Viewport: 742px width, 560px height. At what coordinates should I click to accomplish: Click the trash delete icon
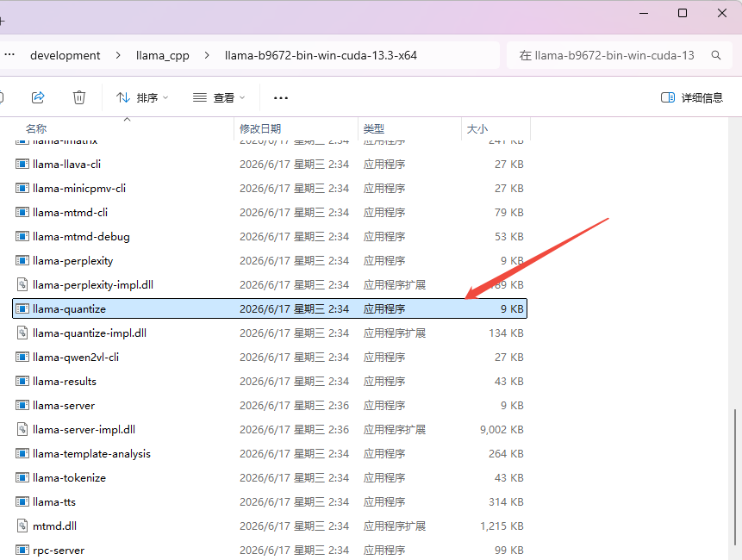79,97
